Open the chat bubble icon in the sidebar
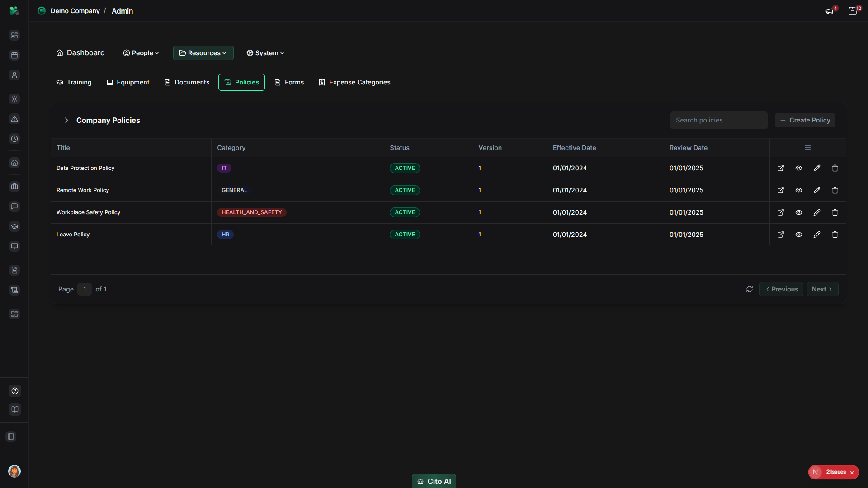This screenshot has height=488, width=868. point(14,206)
